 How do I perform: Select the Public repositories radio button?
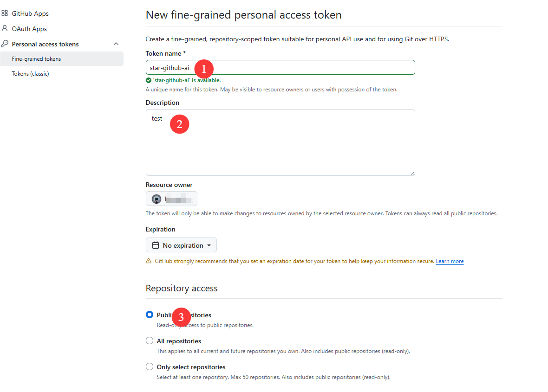pos(149,315)
